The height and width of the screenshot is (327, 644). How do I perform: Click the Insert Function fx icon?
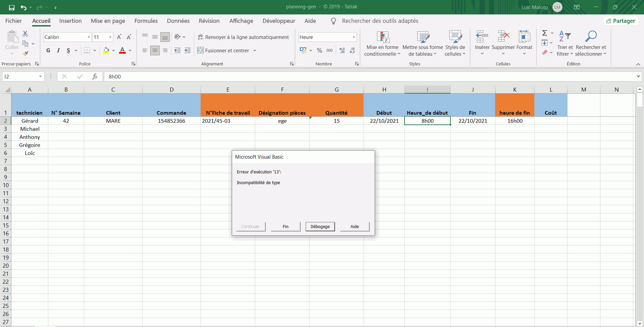pos(95,76)
